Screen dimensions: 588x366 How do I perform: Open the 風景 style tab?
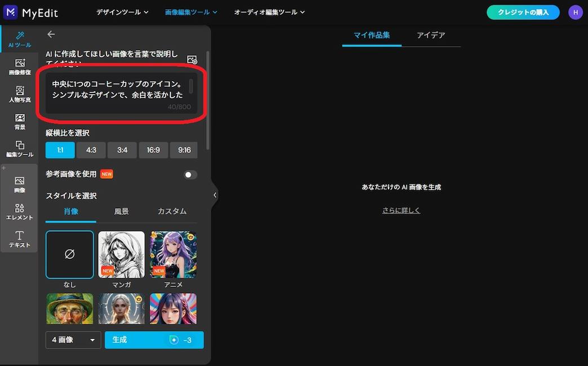point(121,211)
